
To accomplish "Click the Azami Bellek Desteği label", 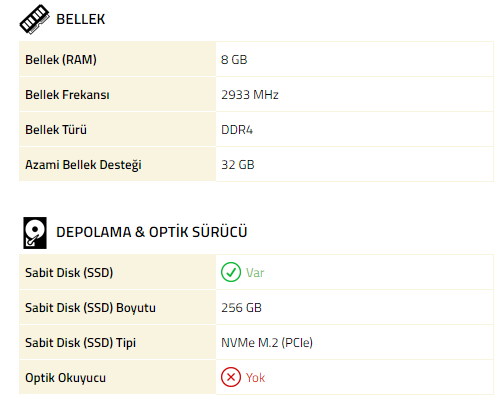I will tap(83, 165).
